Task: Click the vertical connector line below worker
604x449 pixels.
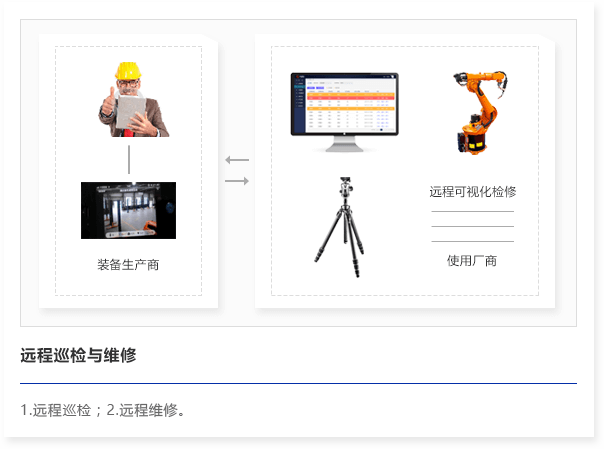Action: tap(129, 160)
